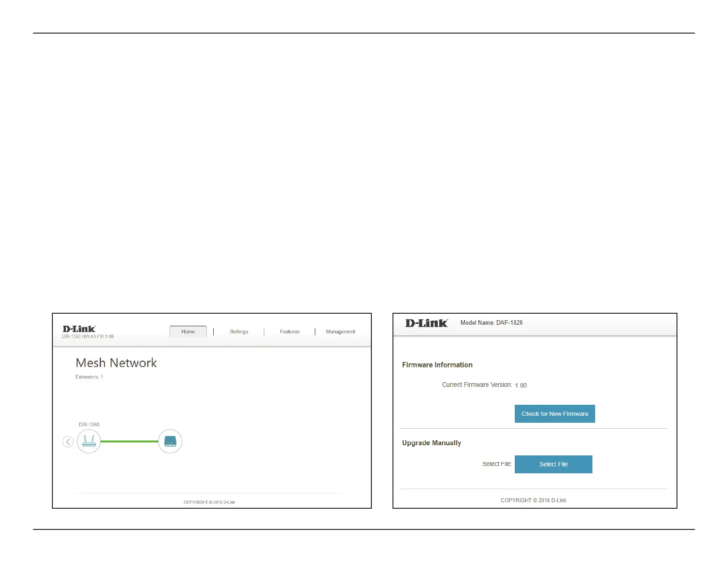This screenshot has height=563, width=728.
Task: Open the Settings menu
Action: coord(239,332)
